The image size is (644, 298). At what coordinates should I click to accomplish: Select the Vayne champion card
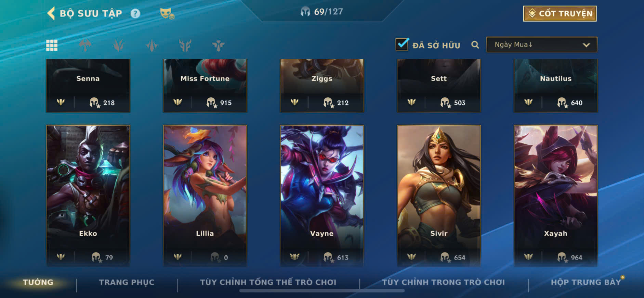click(322, 196)
